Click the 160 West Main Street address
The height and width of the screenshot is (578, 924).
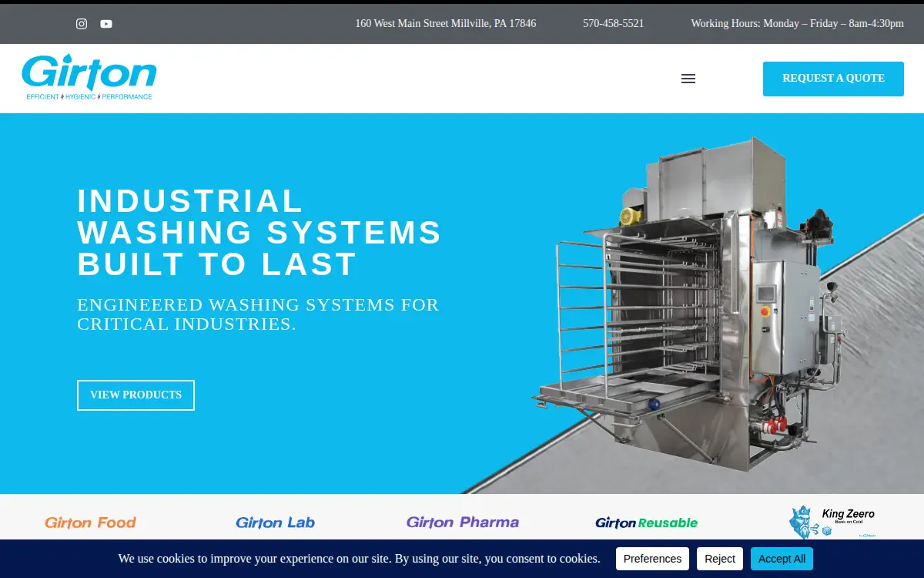[446, 24]
